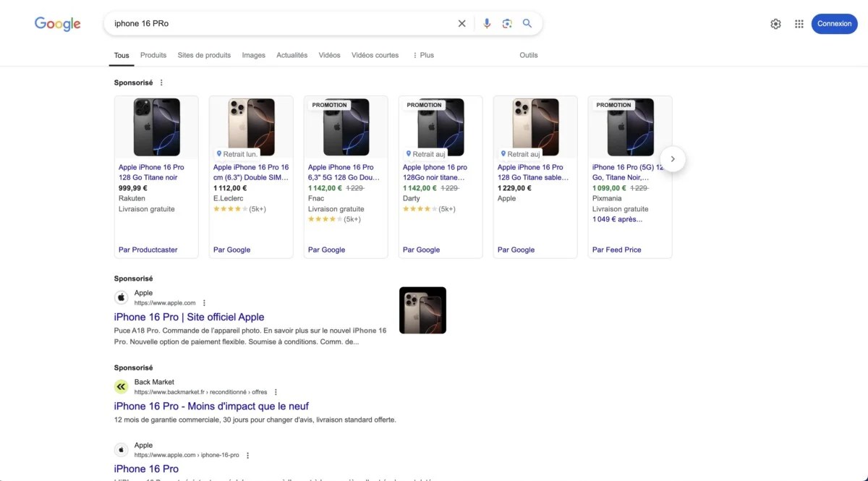This screenshot has height=481, width=868.
Task: Clear the search box with the X icon
Action: click(x=461, y=24)
